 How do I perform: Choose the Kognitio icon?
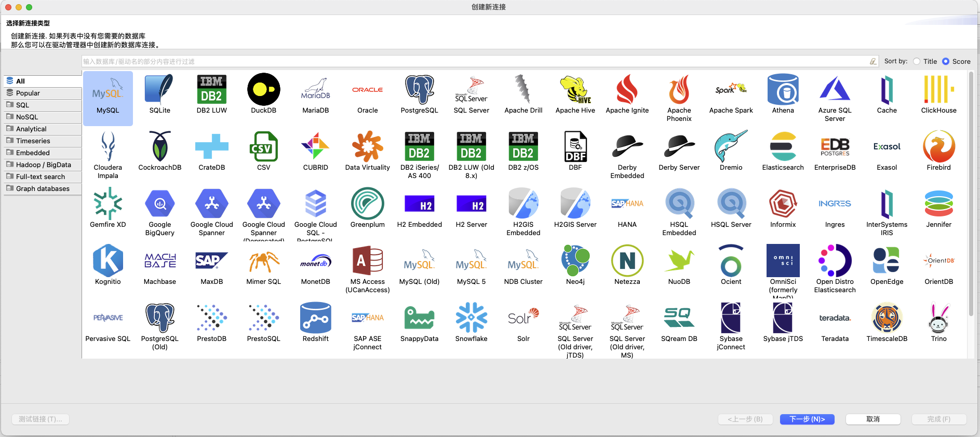108,261
